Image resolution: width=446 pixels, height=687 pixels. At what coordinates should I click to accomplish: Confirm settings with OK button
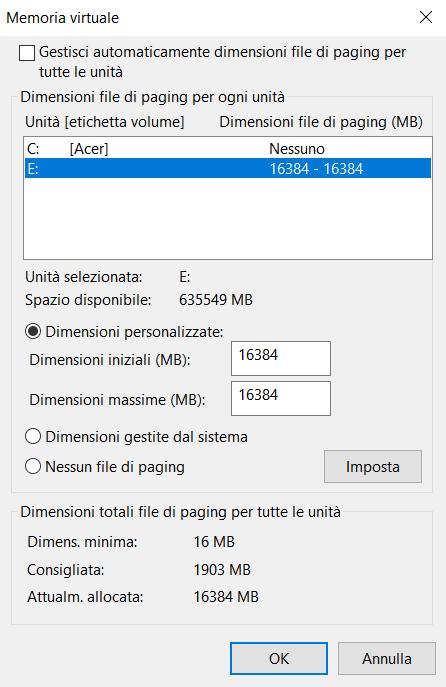[x=279, y=659]
